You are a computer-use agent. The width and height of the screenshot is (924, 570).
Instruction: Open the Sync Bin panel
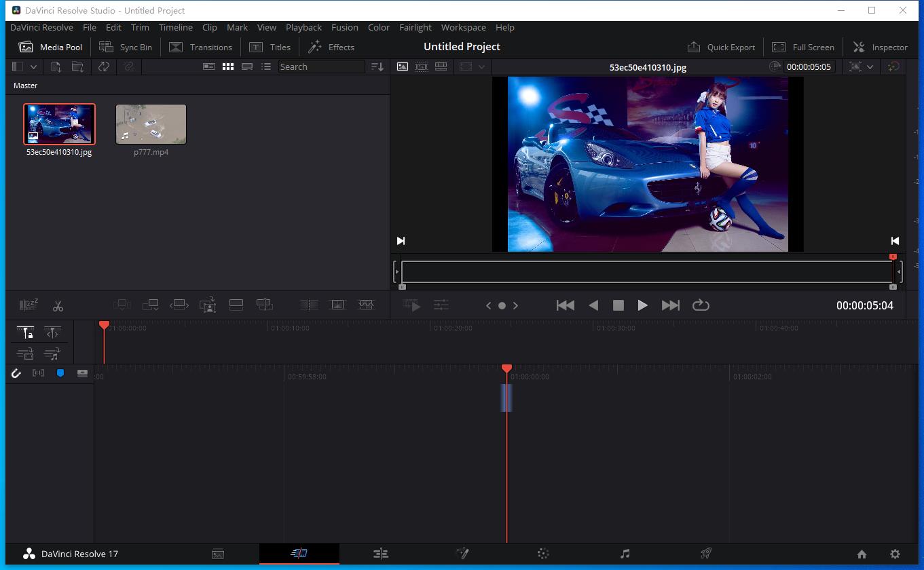tap(126, 47)
